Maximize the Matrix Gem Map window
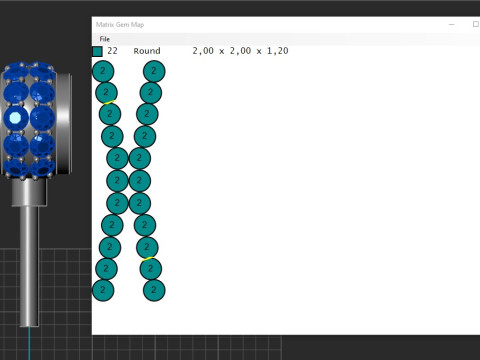The width and height of the screenshot is (480, 360). click(476, 24)
